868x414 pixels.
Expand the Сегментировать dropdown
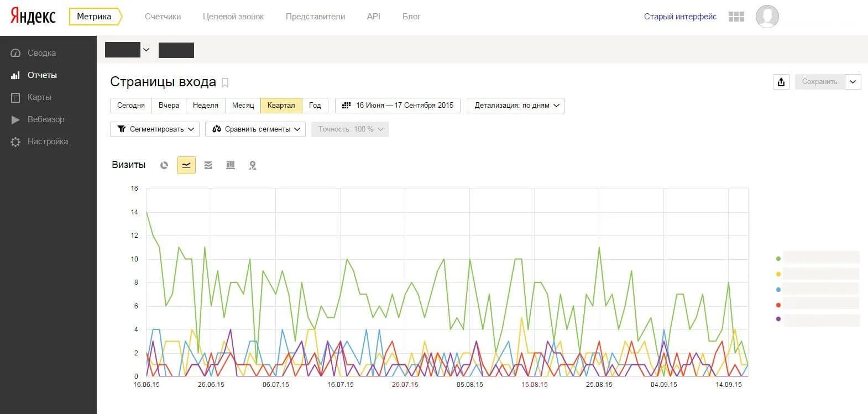tap(155, 129)
